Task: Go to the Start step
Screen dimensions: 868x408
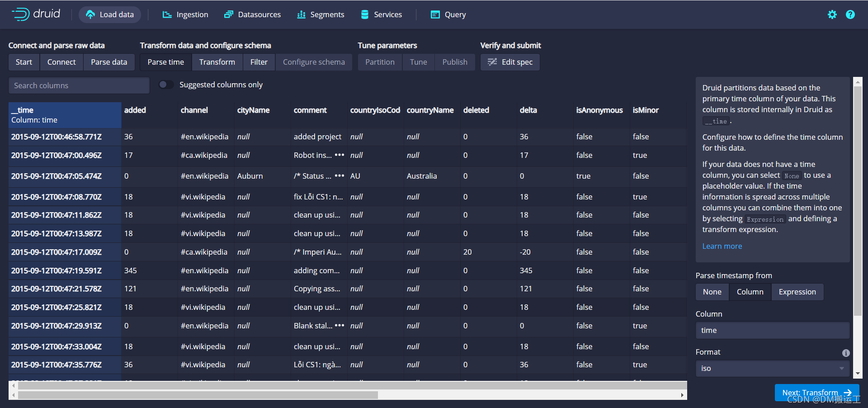Action: tap(24, 62)
